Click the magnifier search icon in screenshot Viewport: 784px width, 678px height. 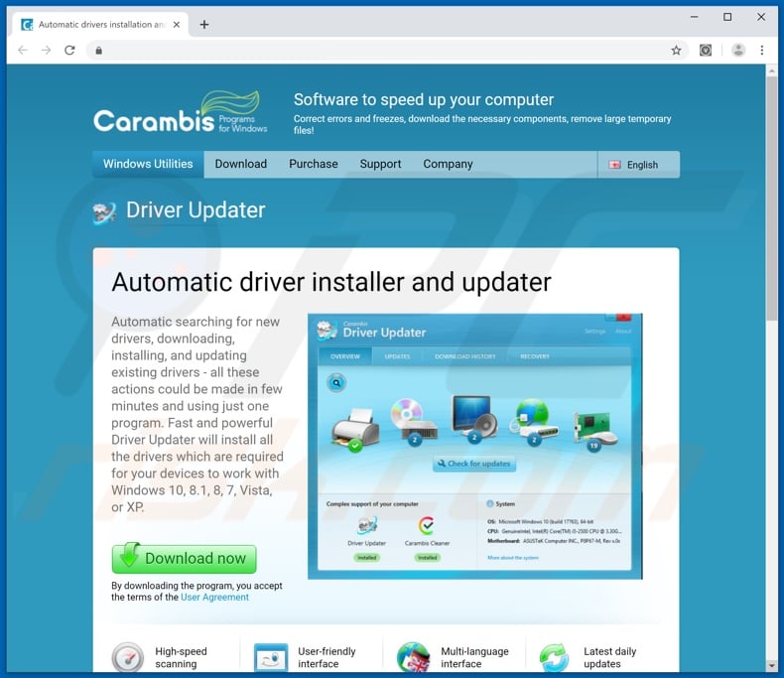336,383
